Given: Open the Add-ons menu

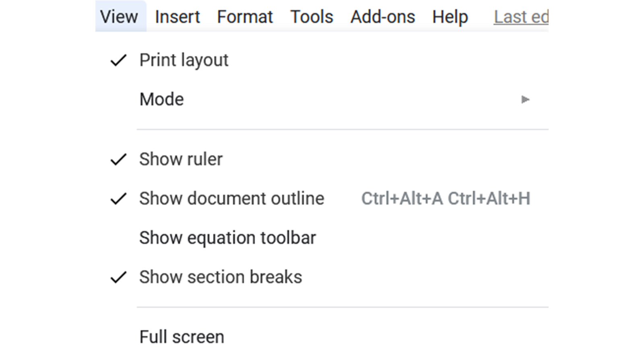Looking at the screenshot, I should pyautogui.click(x=383, y=17).
